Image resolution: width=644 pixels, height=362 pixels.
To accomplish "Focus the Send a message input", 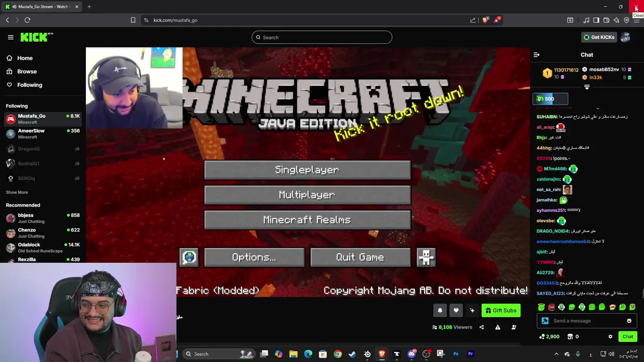I will pyautogui.click(x=587, y=321).
